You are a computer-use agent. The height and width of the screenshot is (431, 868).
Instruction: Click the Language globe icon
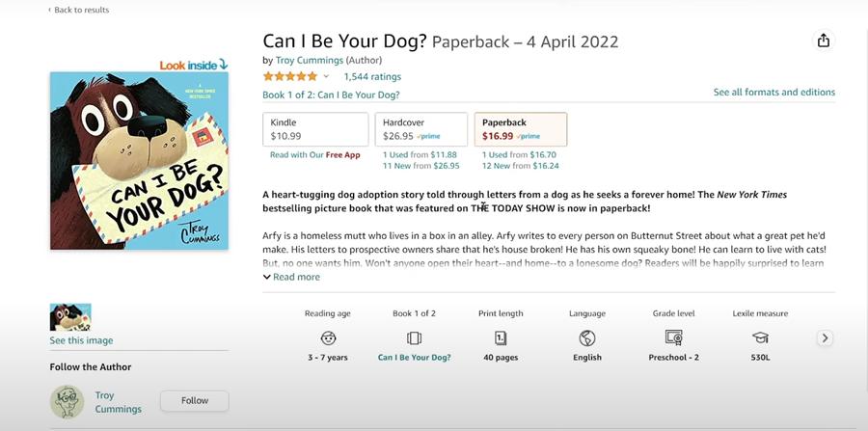tap(586, 337)
